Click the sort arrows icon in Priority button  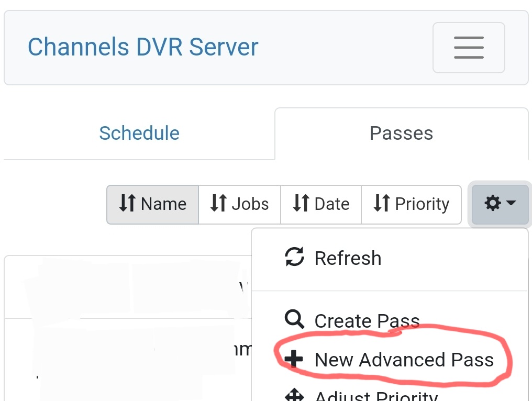tap(382, 204)
